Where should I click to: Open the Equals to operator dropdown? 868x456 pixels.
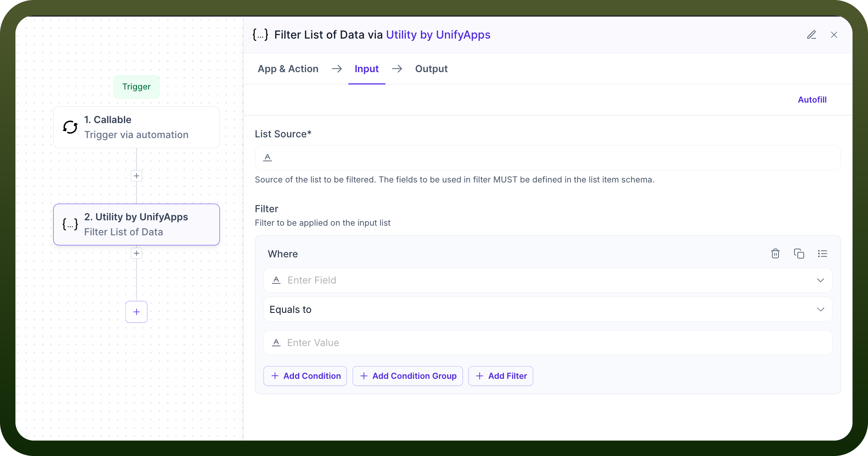tap(548, 309)
